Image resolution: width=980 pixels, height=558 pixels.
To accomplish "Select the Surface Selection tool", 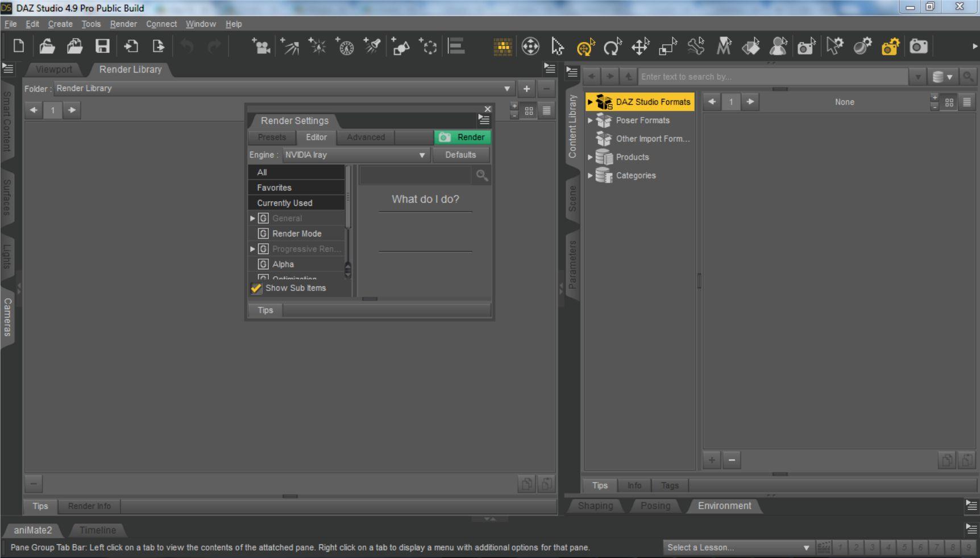I will [751, 47].
